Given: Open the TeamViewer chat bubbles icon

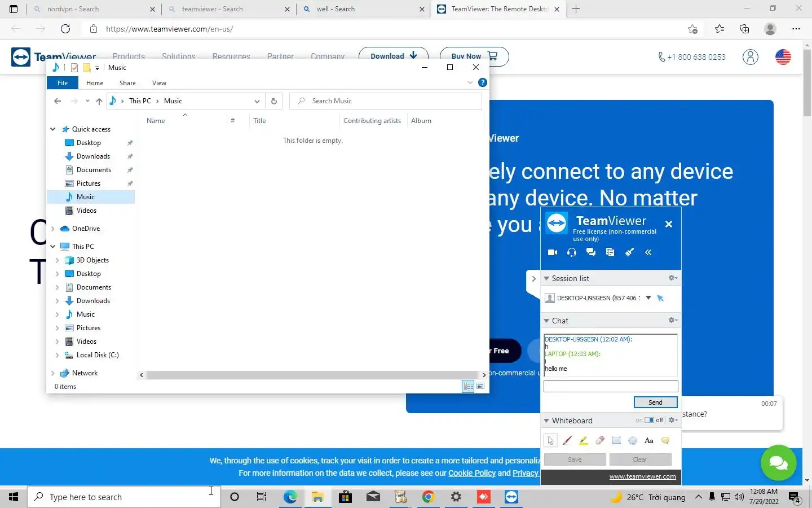Looking at the screenshot, I should tap(591, 252).
